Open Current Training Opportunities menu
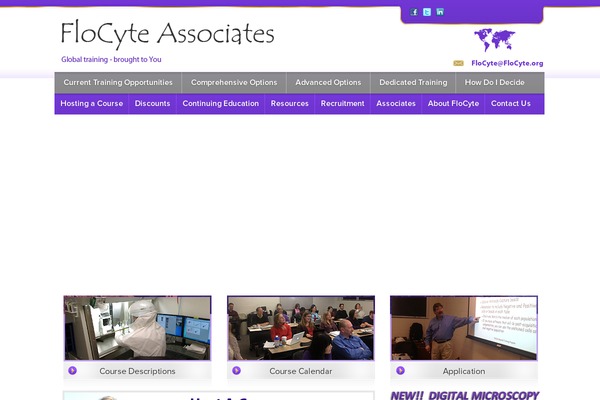The image size is (600, 400). point(118,83)
